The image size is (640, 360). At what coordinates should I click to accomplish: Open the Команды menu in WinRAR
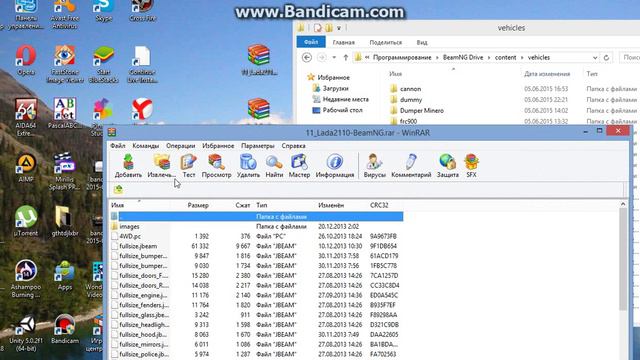(x=146, y=146)
